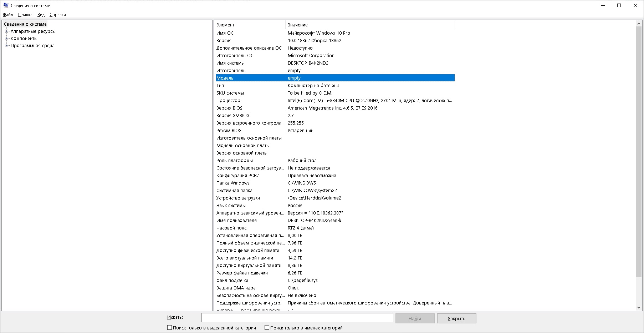Click the value DESKTOP-B4K2ND2\san-k
Image resolution: width=644 pixels, height=333 pixels.
(x=315, y=220)
